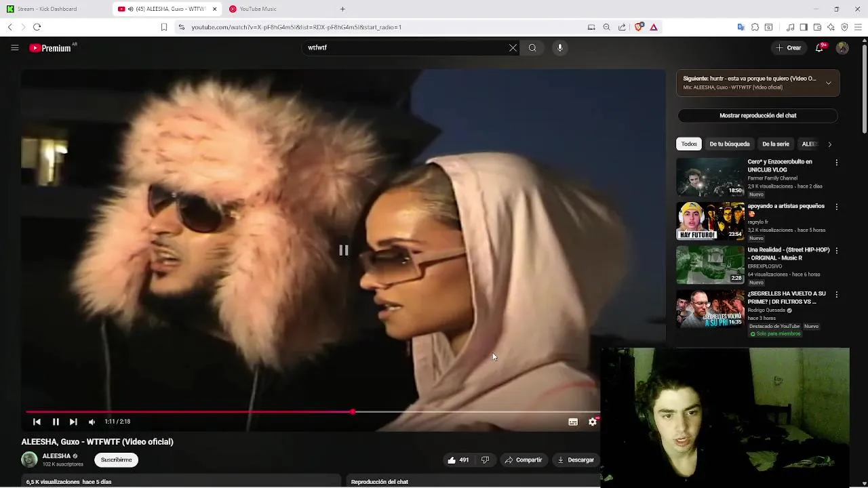This screenshot has height=488, width=868.
Task: Click the progress bar scrubber dot
Action: pyautogui.click(x=353, y=411)
